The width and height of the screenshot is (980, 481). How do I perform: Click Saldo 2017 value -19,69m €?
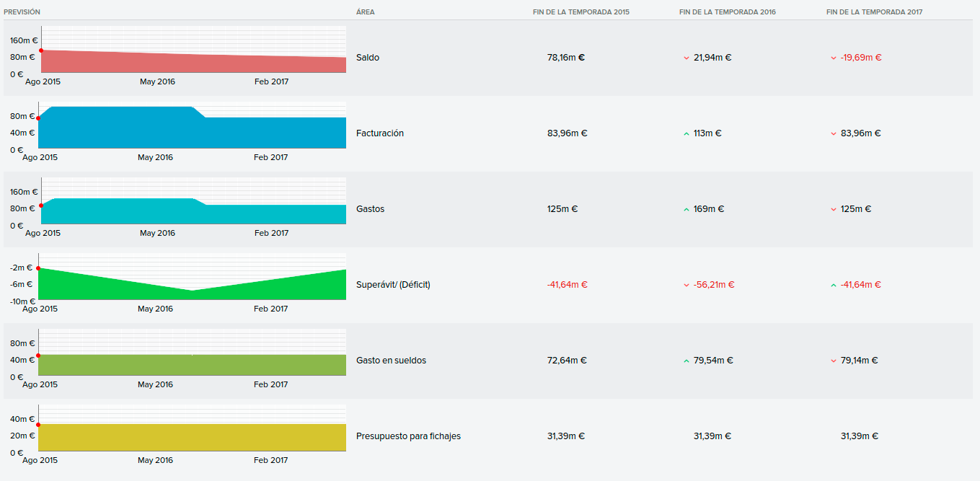click(x=861, y=58)
